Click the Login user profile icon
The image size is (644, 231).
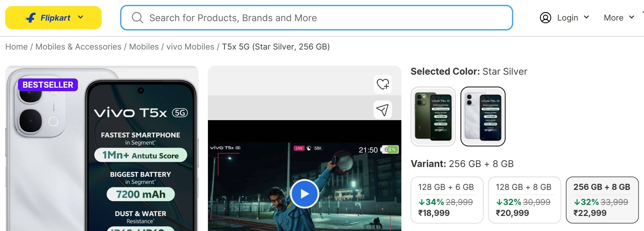(545, 18)
